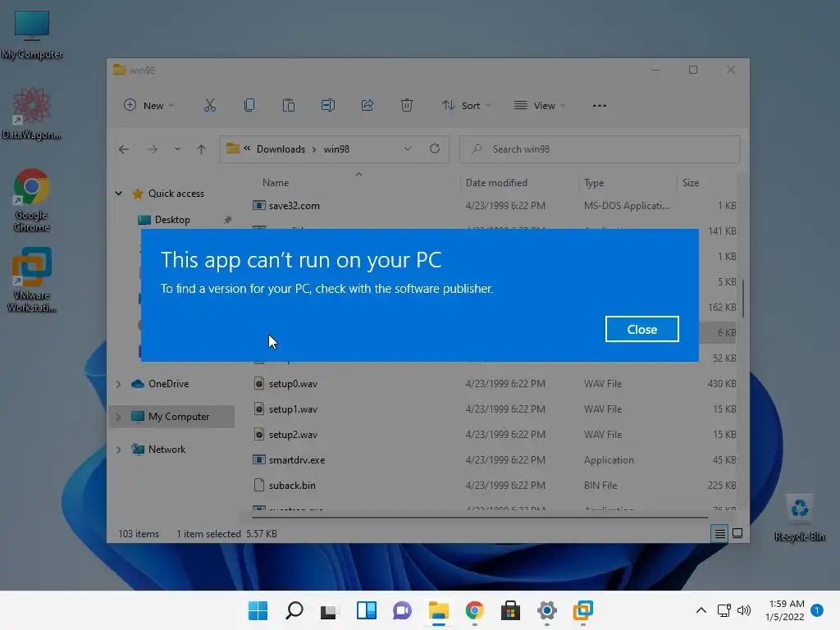840x630 pixels.
Task: Select OneDrive in navigation pane
Action: (168, 384)
